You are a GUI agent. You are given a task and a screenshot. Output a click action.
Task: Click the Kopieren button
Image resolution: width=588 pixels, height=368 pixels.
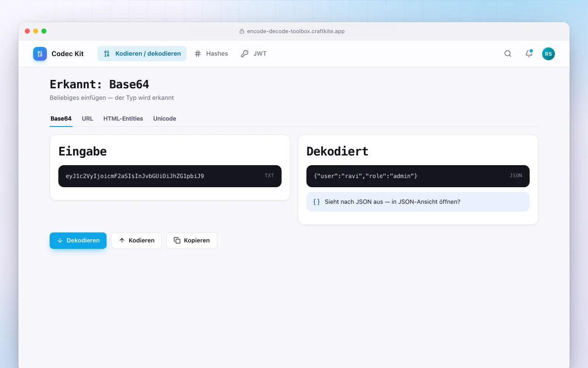[192, 241]
